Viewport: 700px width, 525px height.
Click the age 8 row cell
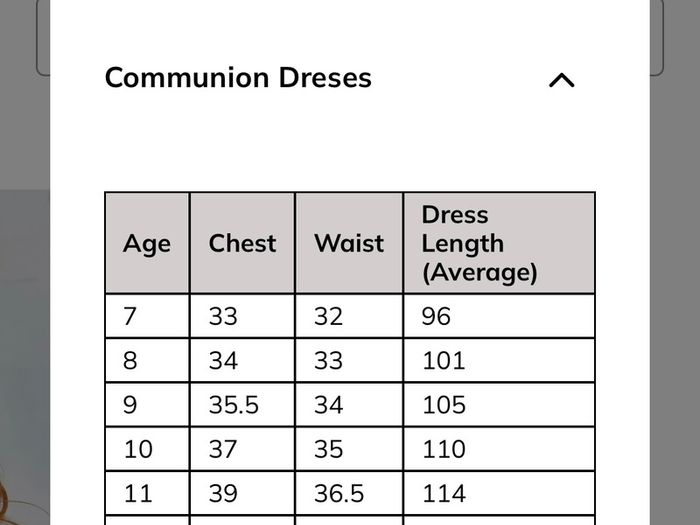click(x=147, y=360)
